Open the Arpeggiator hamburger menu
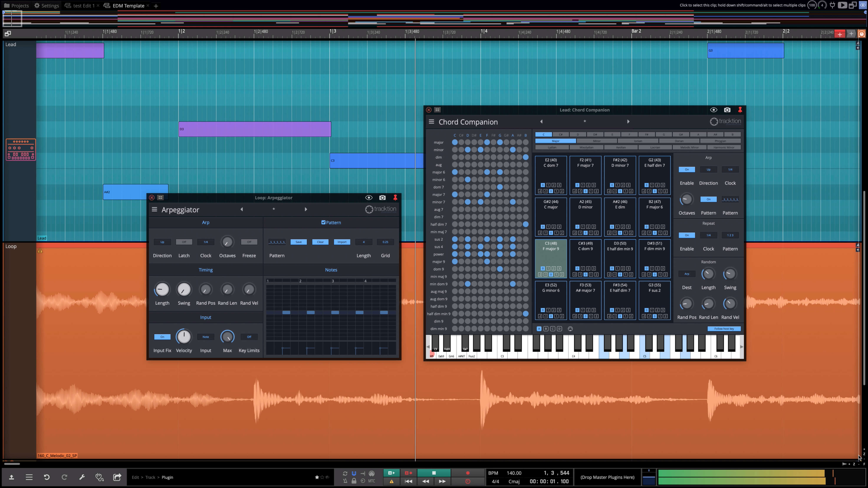868x488 pixels. (x=154, y=209)
